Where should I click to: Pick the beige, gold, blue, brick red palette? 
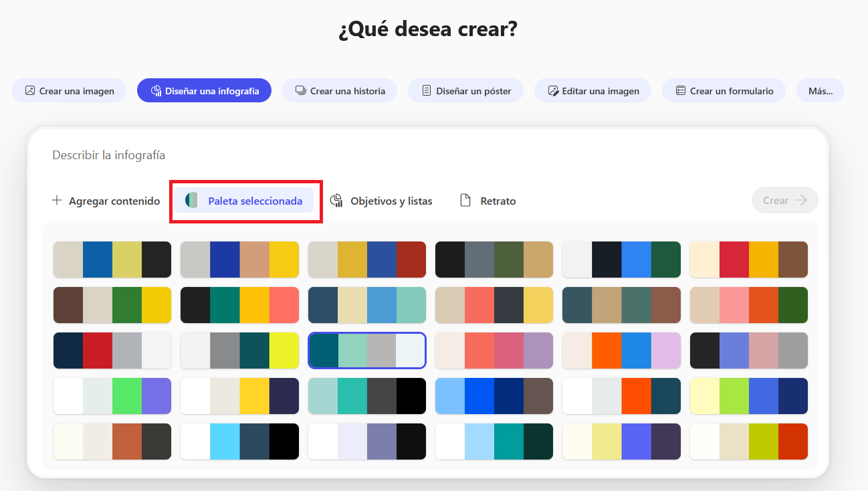tap(367, 260)
